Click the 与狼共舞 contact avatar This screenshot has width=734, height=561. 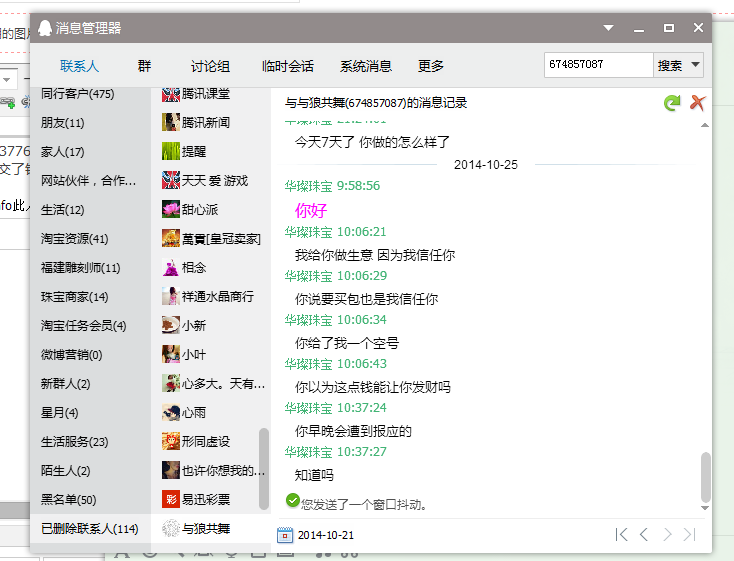click(171, 529)
